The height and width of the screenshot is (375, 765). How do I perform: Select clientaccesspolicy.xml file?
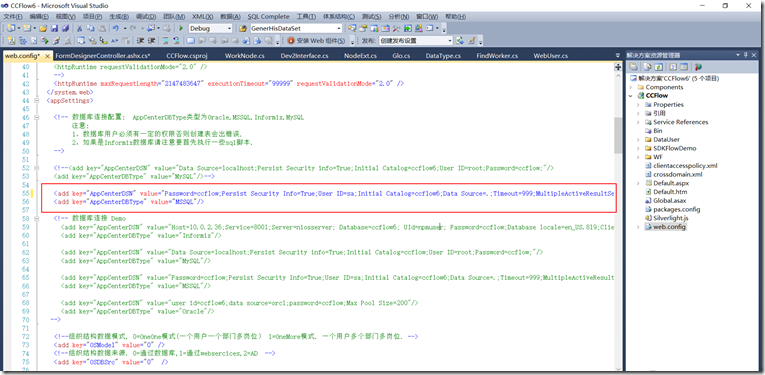685,166
